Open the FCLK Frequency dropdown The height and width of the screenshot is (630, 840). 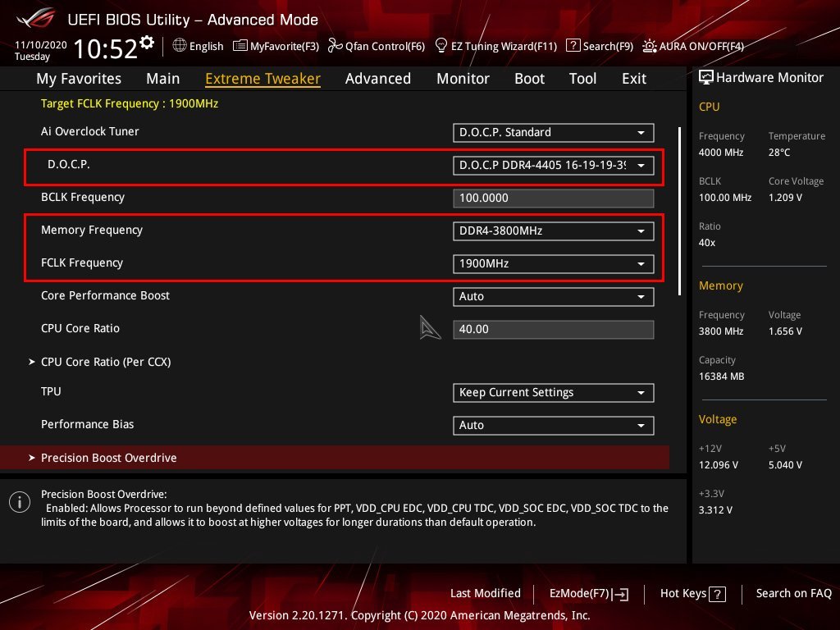[554, 263]
